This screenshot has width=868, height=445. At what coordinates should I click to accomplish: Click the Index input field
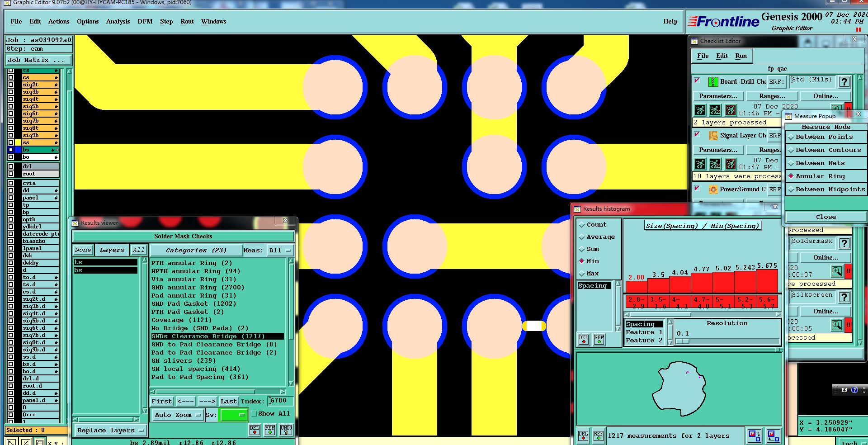coord(281,401)
